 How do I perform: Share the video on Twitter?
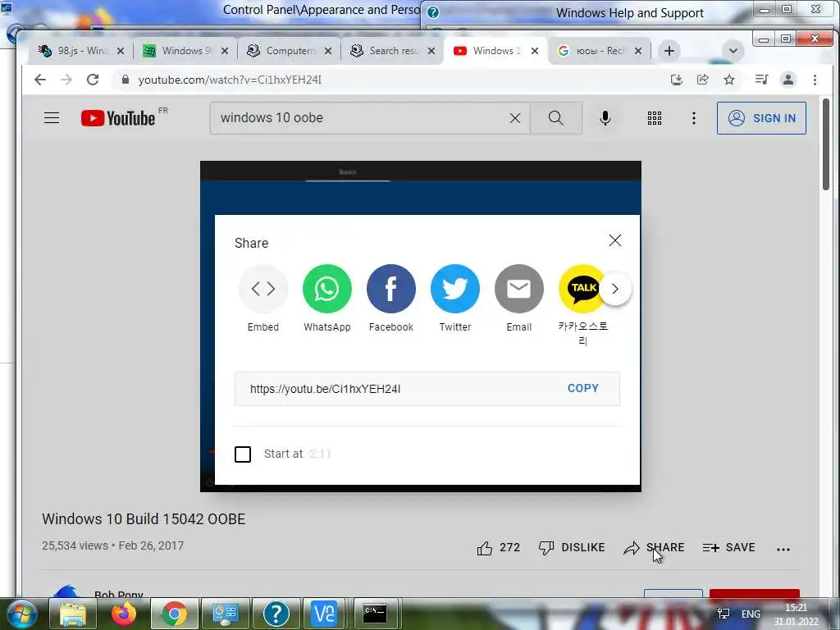(454, 289)
